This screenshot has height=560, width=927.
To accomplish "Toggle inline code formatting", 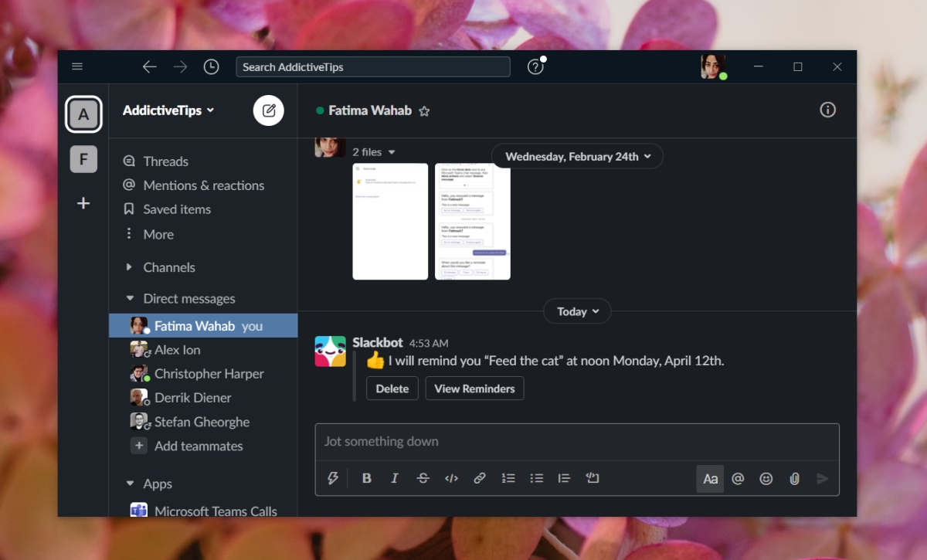I will (x=451, y=478).
